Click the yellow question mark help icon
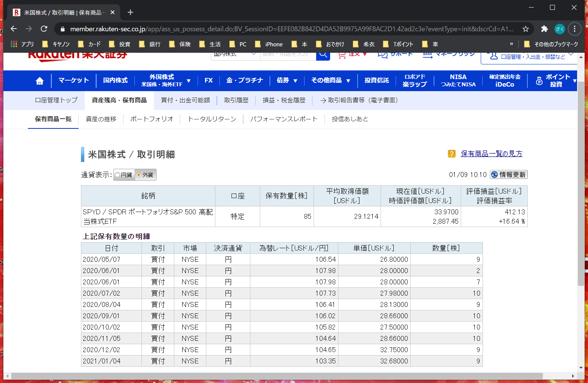Screen dimensions: 588x383 pyautogui.click(x=452, y=154)
